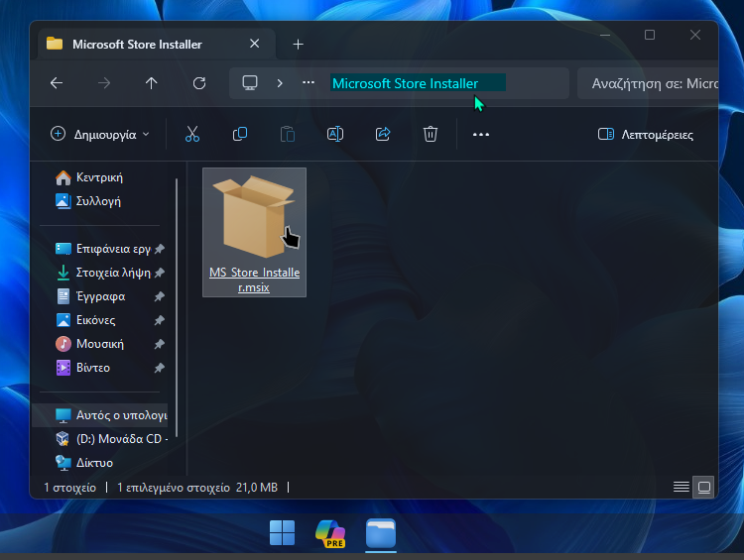Close the Microsoft Store Installer tab
744x560 pixels.
point(254,44)
